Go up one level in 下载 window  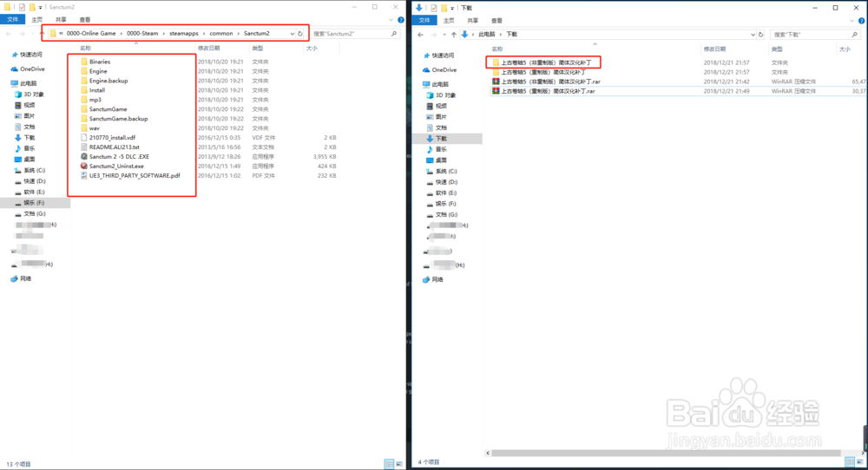(454, 35)
